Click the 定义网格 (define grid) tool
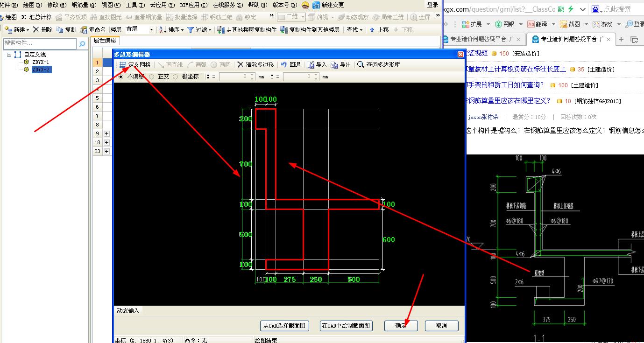The height and width of the screenshot is (343, 644). [134, 65]
